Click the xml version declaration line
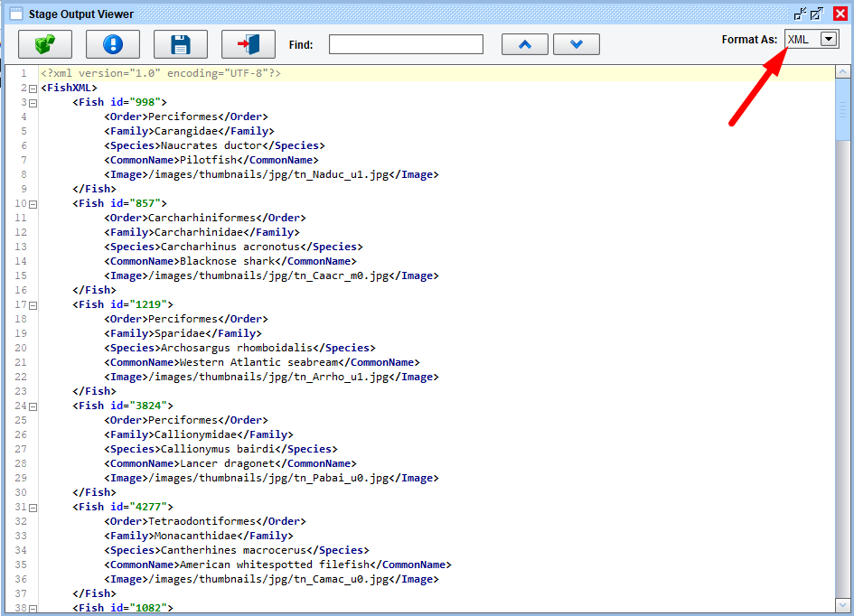854x616 pixels. pos(161,73)
